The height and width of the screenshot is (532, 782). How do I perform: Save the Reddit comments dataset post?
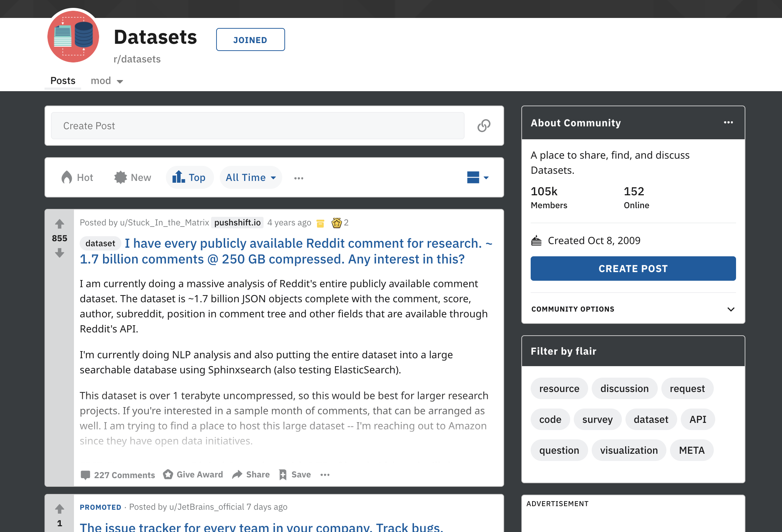(x=295, y=475)
